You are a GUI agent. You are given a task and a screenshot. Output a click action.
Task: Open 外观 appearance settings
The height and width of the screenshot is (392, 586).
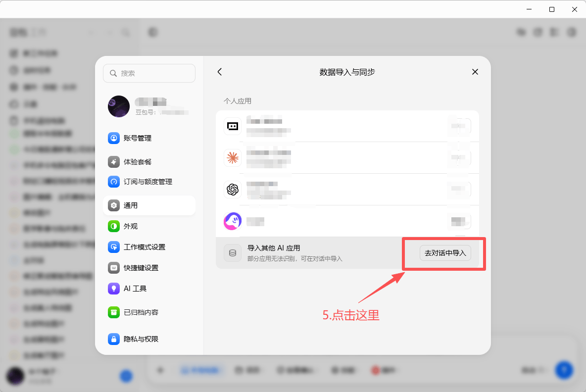(x=149, y=226)
